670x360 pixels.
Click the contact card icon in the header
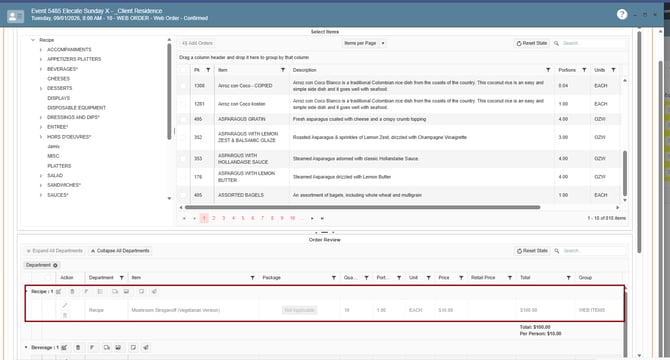(x=15, y=17)
